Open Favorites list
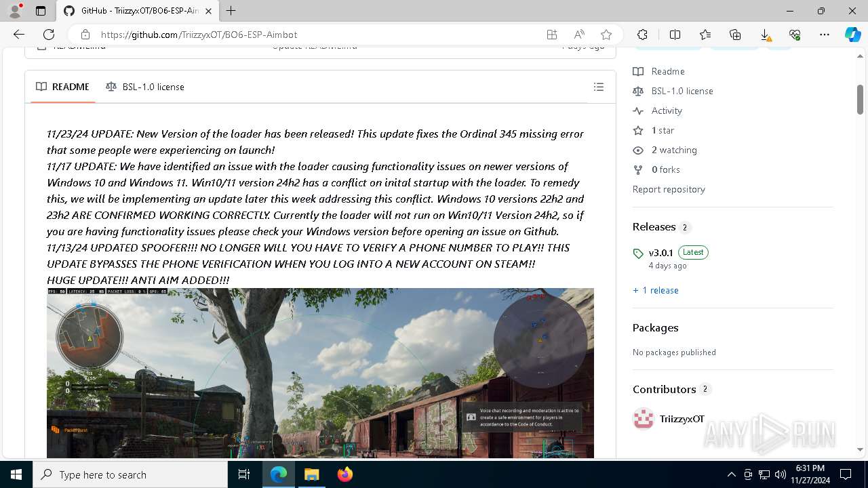This screenshot has width=868, height=488. [705, 35]
